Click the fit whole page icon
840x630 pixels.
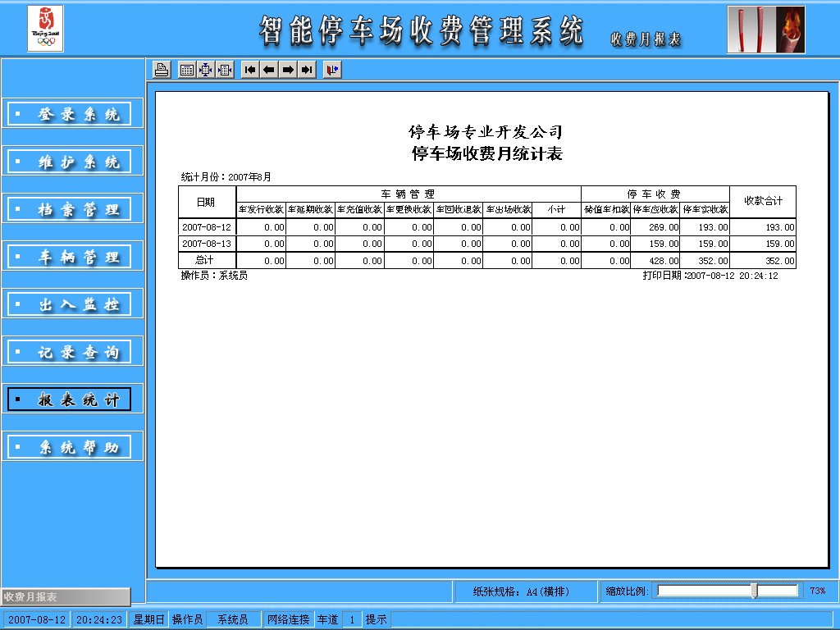(206, 70)
